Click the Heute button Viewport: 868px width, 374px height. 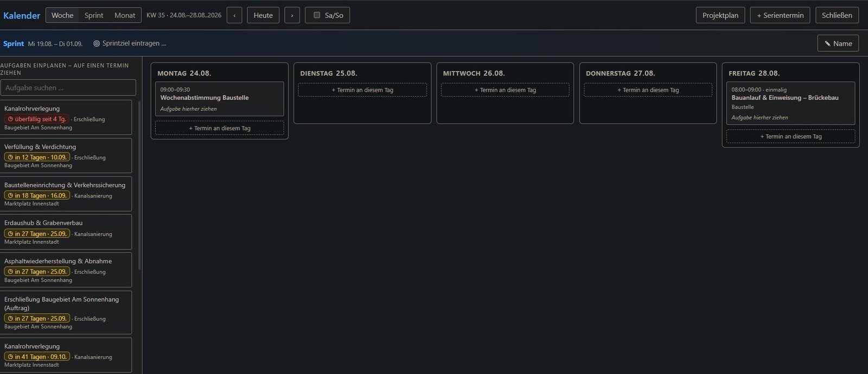(x=263, y=15)
